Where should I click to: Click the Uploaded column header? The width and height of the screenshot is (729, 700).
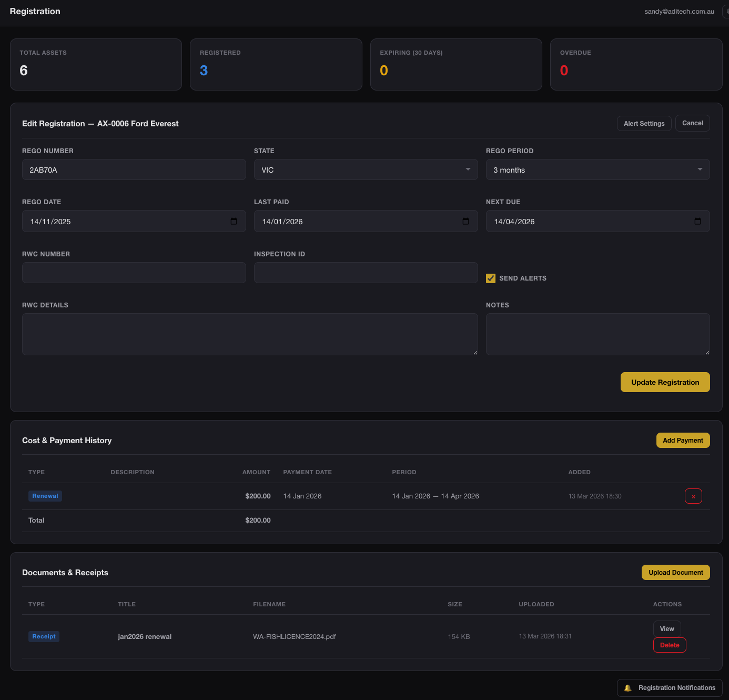point(536,604)
